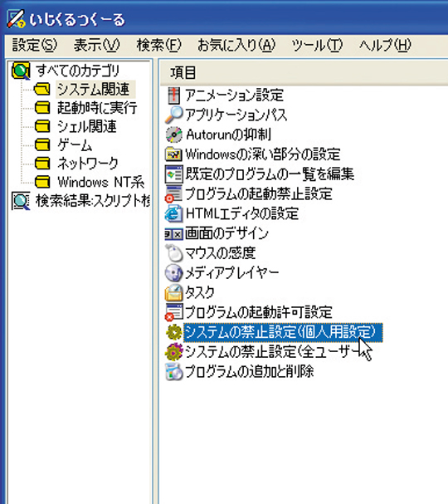
Task: Click the Autorunの抑制 disc icon
Action: tap(173, 135)
